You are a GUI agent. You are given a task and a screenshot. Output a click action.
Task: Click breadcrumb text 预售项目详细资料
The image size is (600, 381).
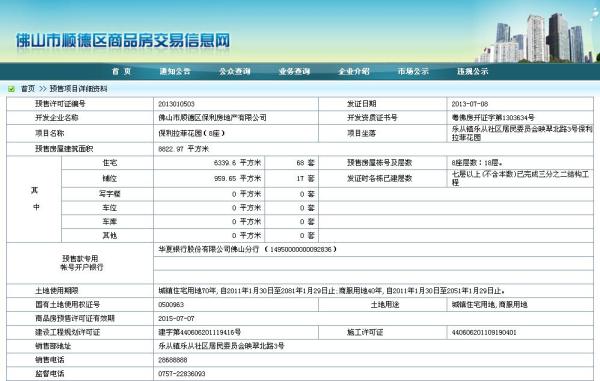pyautogui.click(x=78, y=89)
